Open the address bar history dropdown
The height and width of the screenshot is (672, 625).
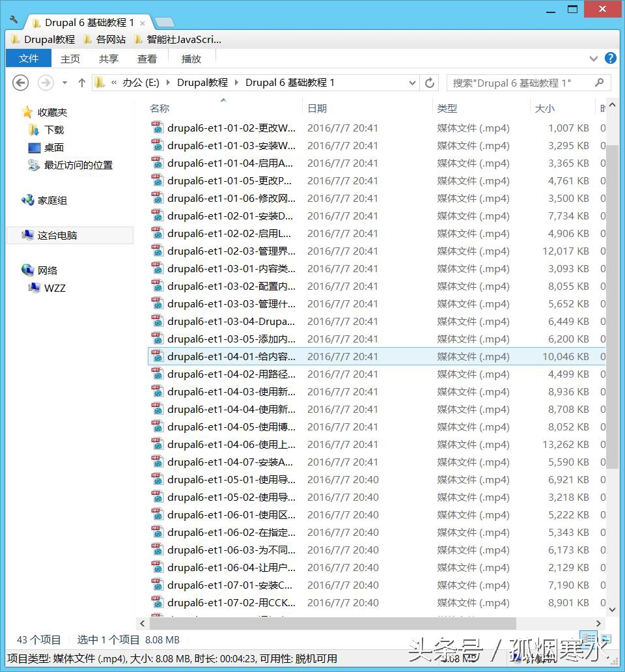coord(412,83)
